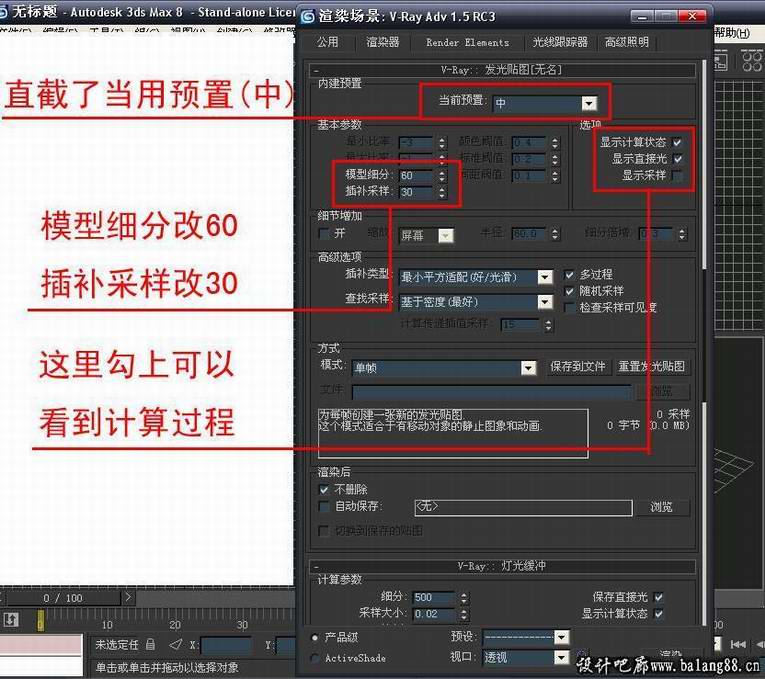Image resolution: width=765 pixels, height=679 pixels.
Task: Toggle the 随机采样 checkbox
Action: 569,291
